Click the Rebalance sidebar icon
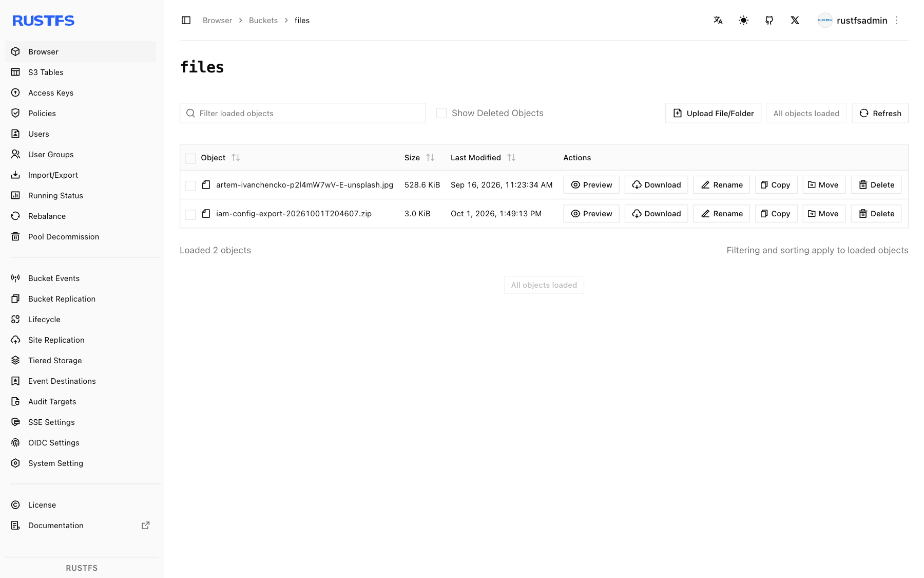The width and height of the screenshot is (924, 578). tap(15, 216)
